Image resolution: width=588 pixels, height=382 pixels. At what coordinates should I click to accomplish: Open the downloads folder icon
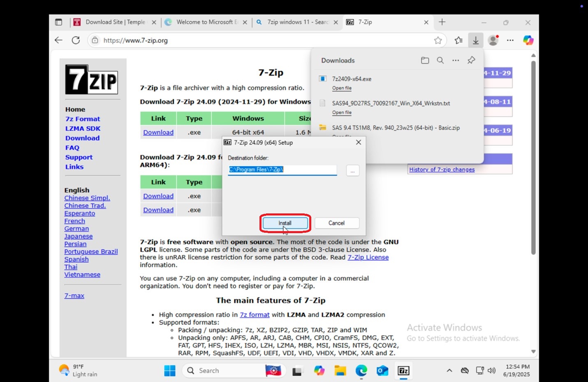425,60
